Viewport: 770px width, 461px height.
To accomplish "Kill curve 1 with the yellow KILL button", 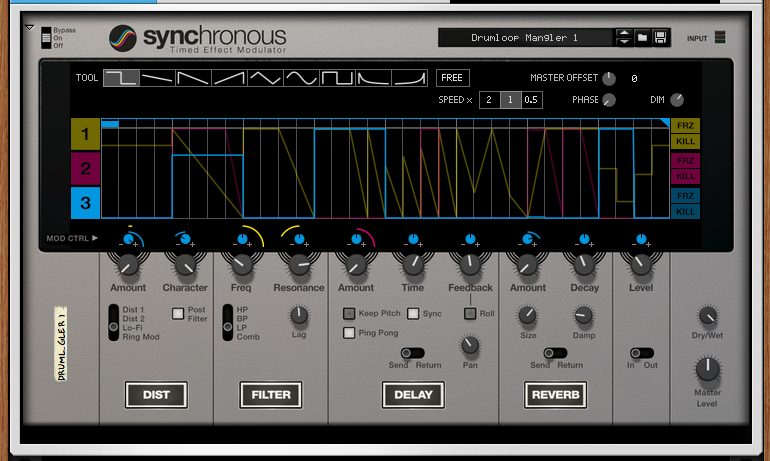I will click(x=686, y=141).
